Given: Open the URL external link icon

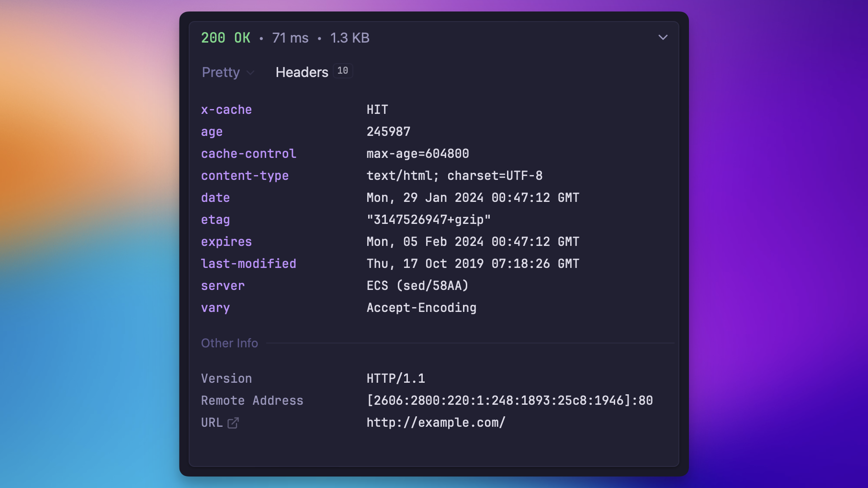Looking at the screenshot, I should click(x=233, y=423).
